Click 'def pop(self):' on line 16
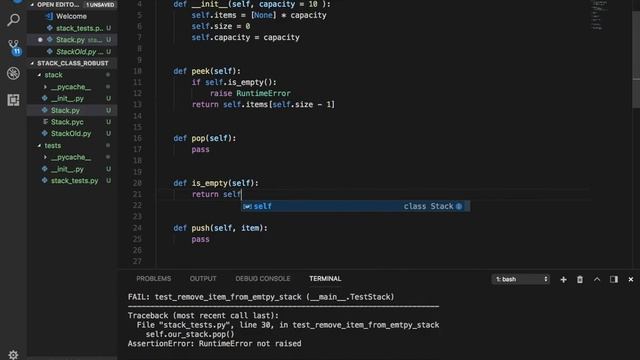The width and height of the screenshot is (640, 360). click(x=204, y=138)
